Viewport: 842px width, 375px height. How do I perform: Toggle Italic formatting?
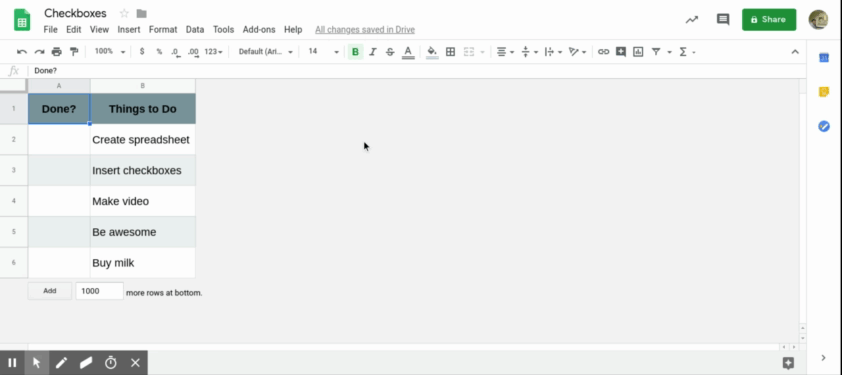(373, 52)
